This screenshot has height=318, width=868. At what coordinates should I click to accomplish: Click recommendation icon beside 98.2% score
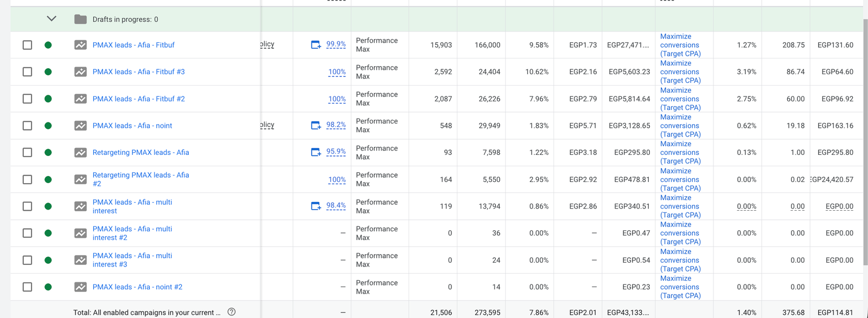pos(316,126)
